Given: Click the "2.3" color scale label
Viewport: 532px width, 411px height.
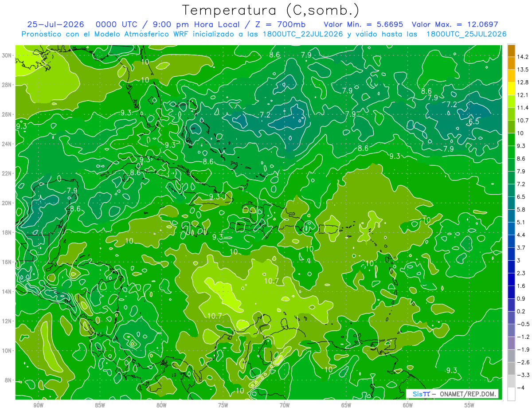Looking at the screenshot, I should 521,273.
